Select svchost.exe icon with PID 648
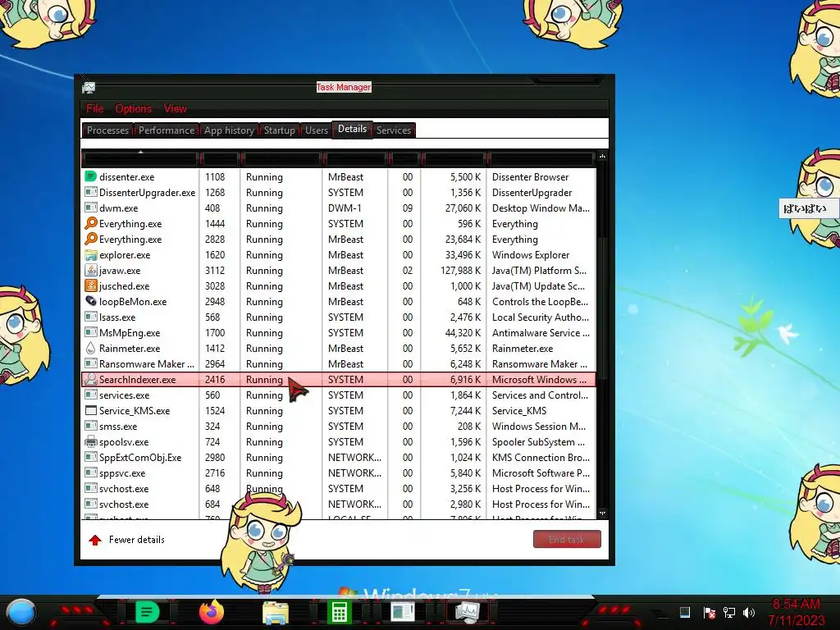 coord(91,488)
